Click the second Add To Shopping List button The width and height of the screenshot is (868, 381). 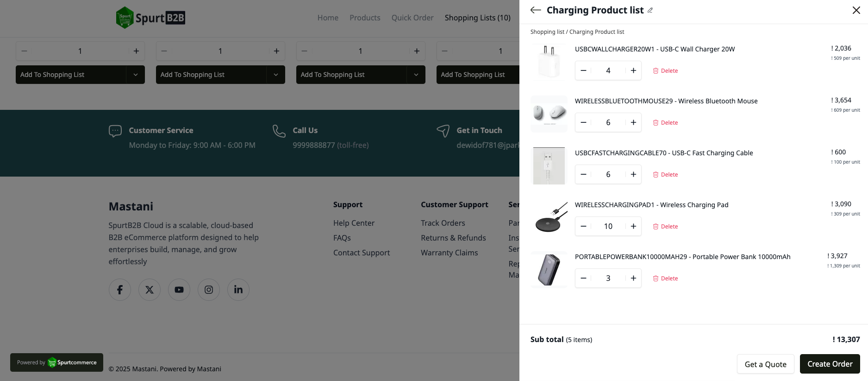coord(211,75)
